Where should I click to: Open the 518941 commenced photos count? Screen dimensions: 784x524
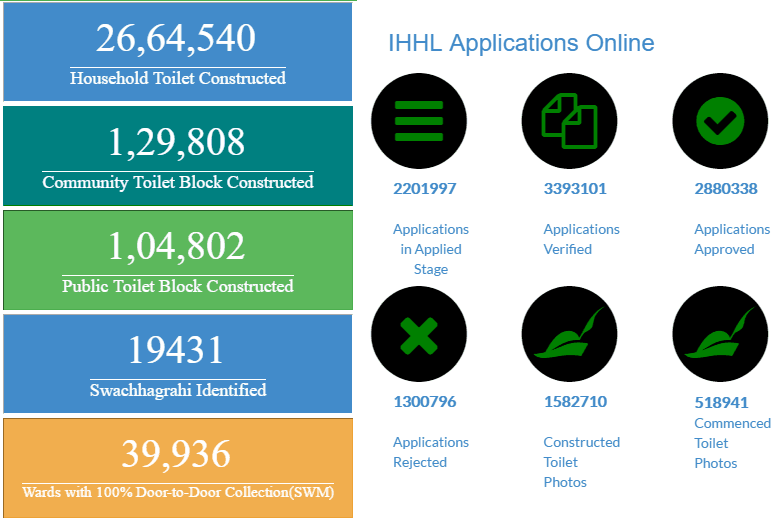(721, 402)
